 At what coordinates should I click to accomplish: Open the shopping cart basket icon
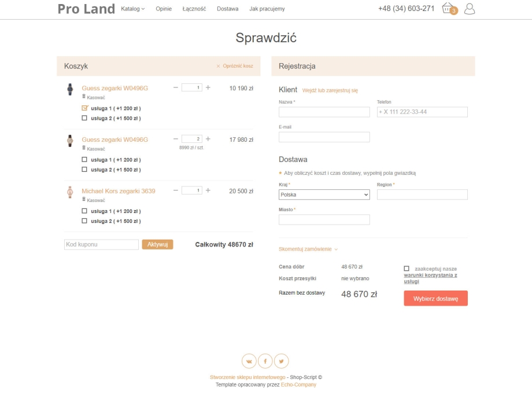pyautogui.click(x=448, y=8)
